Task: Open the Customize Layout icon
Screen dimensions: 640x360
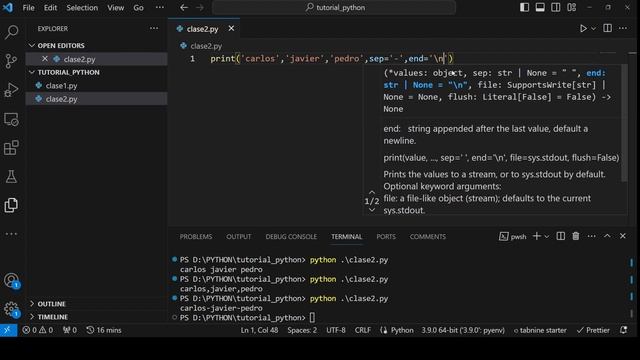Action: [571, 7]
